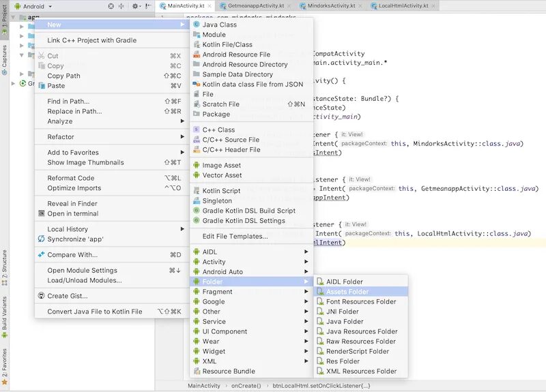Expand the Local History submenu arrow
Screen dimensions: 546x392
[x=182, y=229]
